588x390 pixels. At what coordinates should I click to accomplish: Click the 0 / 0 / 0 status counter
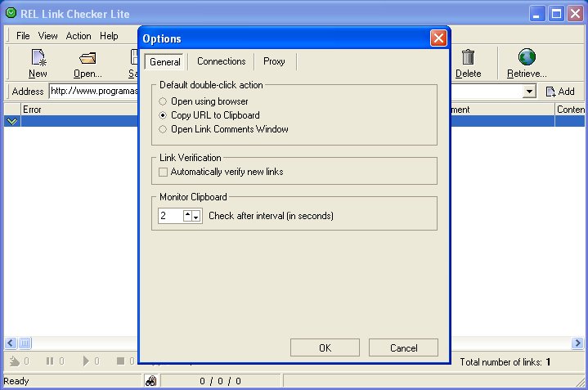(x=220, y=381)
